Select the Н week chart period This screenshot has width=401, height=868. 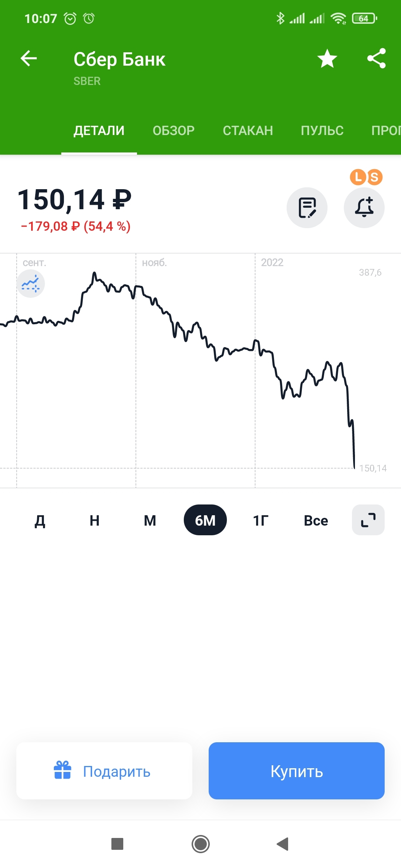(x=95, y=520)
